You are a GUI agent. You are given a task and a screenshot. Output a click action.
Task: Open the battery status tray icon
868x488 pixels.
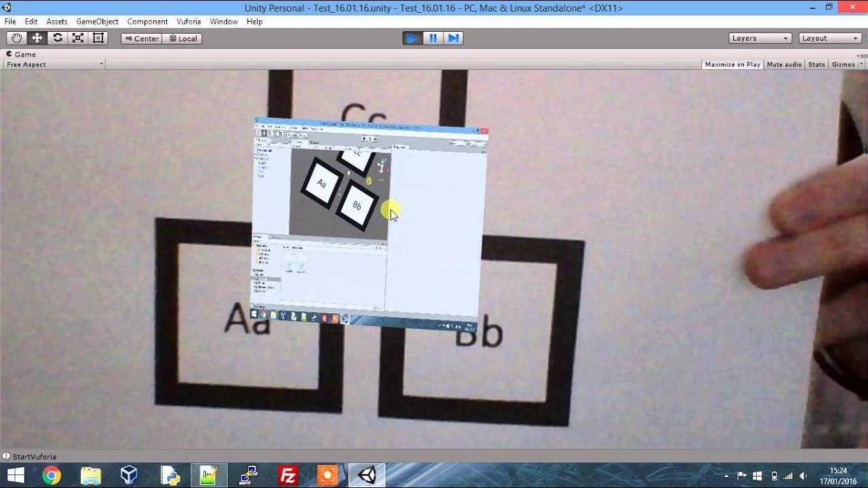[774, 476]
